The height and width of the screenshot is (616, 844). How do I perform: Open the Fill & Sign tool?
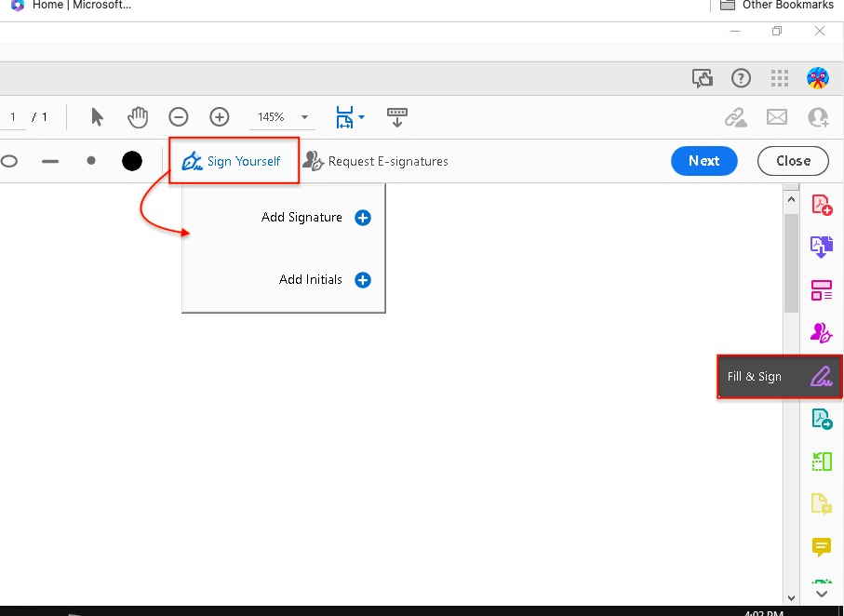780,377
